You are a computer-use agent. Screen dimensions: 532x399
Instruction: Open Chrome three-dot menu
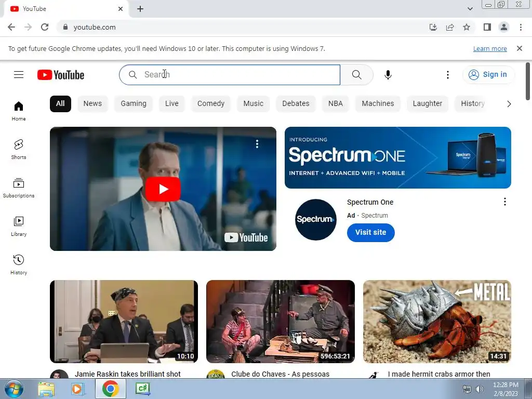[521, 27]
